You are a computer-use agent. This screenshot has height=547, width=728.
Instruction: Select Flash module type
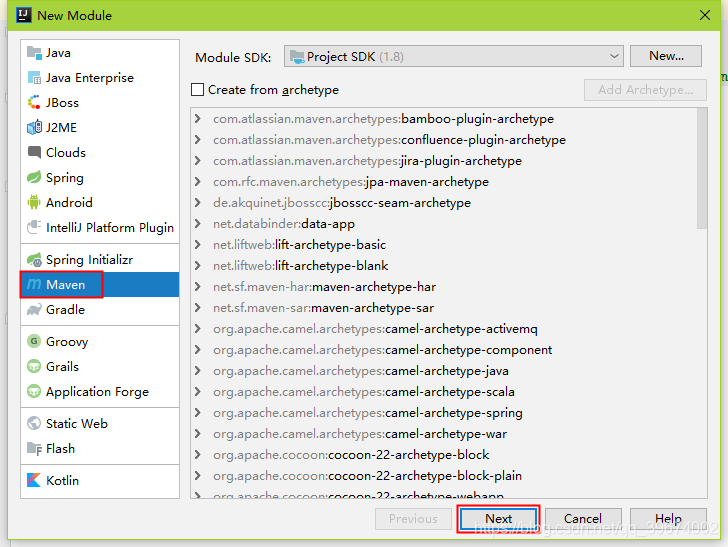pyautogui.click(x=100, y=449)
